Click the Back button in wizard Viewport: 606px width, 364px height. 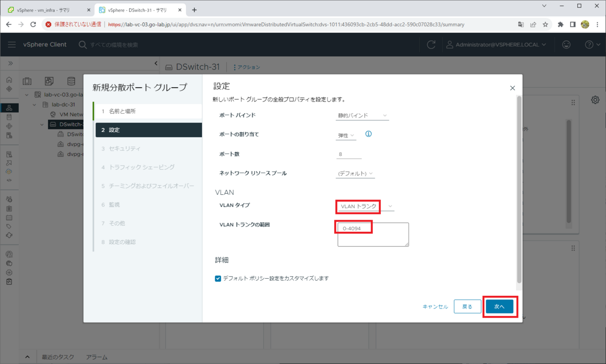pyautogui.click(x=468, y=306)
